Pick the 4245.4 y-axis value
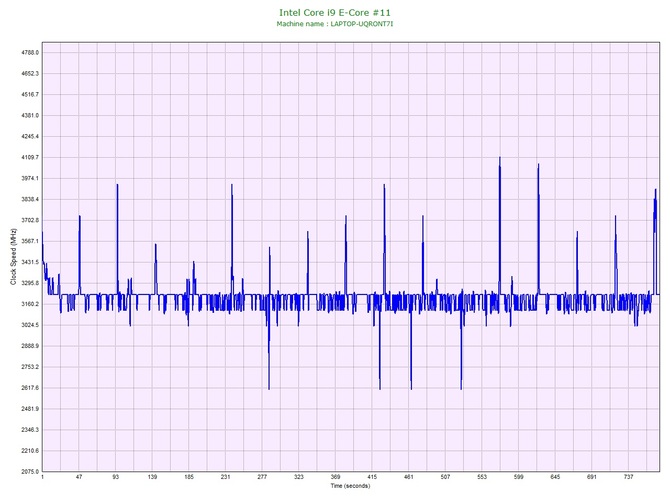 [x=30, y=136]
